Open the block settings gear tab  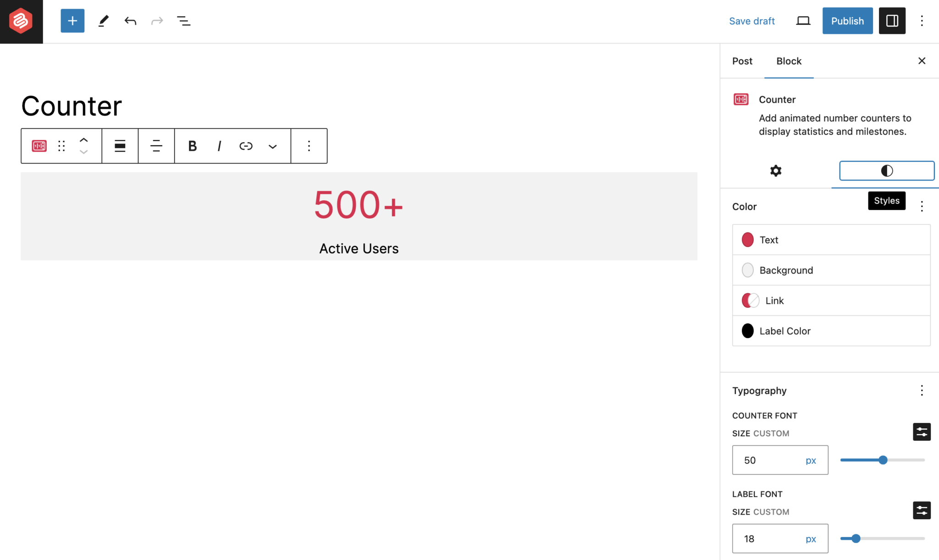click(775, 170)
